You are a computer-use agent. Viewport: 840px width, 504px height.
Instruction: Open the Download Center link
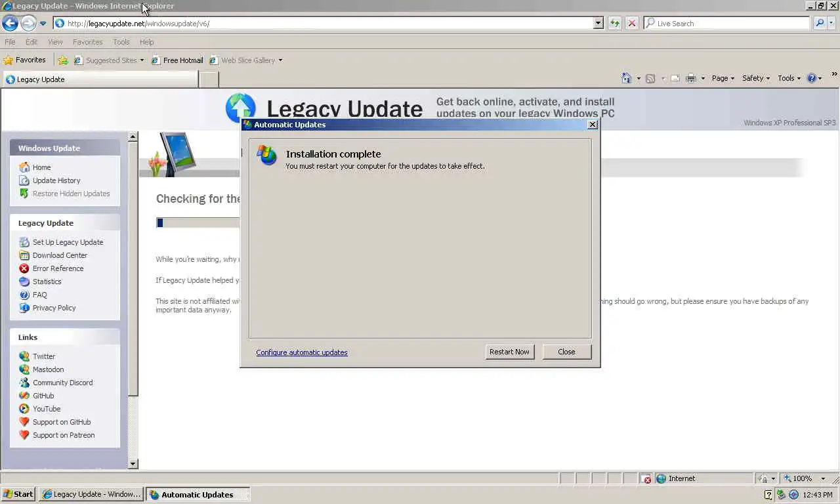point(60,255)
